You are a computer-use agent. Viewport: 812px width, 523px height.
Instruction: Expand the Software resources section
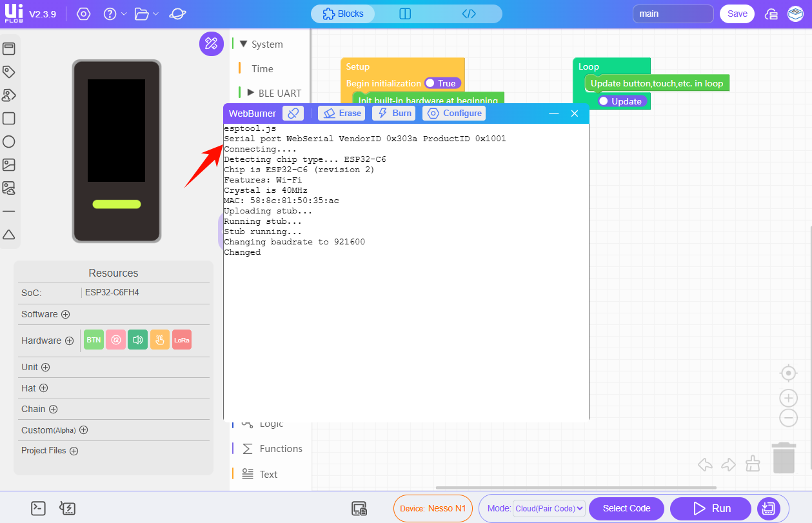[x=65, y=314]
